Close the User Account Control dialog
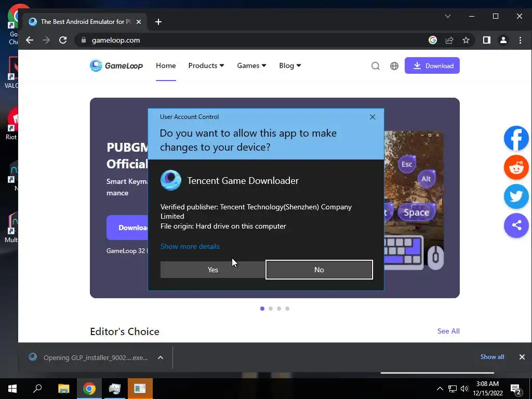The width and height of the screenshot is (532, 399). 372,117
